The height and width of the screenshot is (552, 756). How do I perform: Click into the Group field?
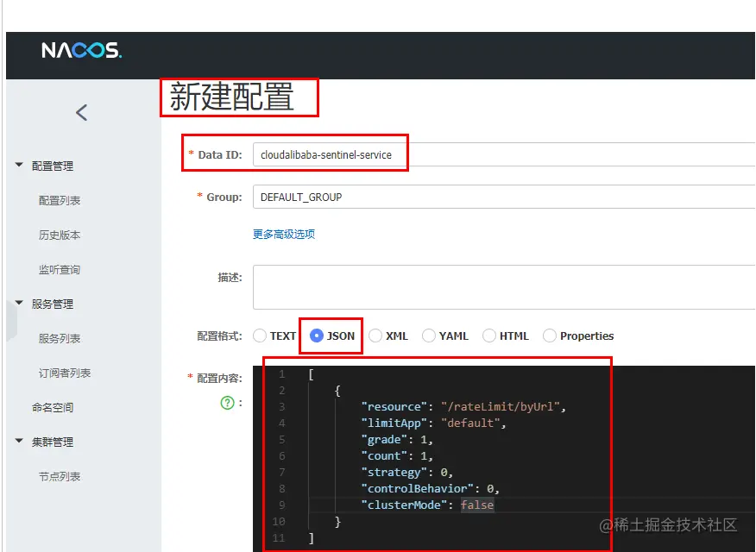(504, 197)
